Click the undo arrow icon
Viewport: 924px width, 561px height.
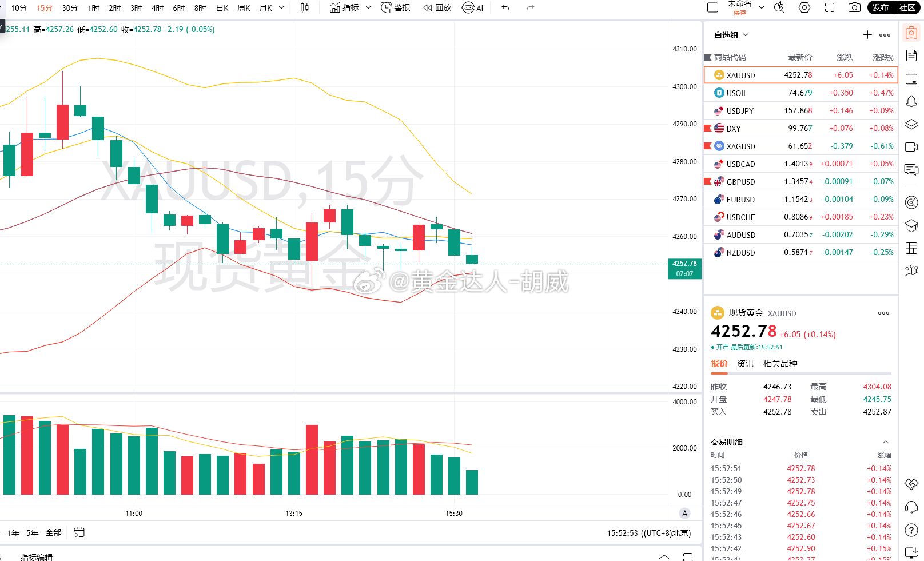click(x=505, y=7)
